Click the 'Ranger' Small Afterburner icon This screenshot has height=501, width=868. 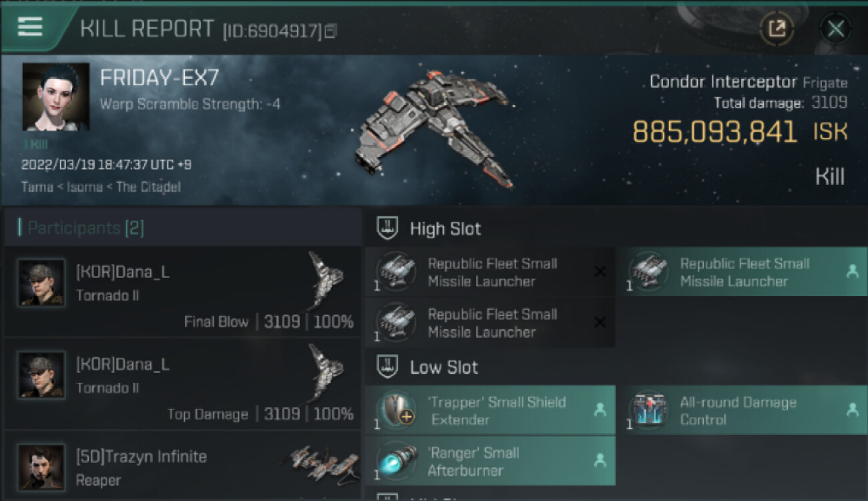pos(397,461)
